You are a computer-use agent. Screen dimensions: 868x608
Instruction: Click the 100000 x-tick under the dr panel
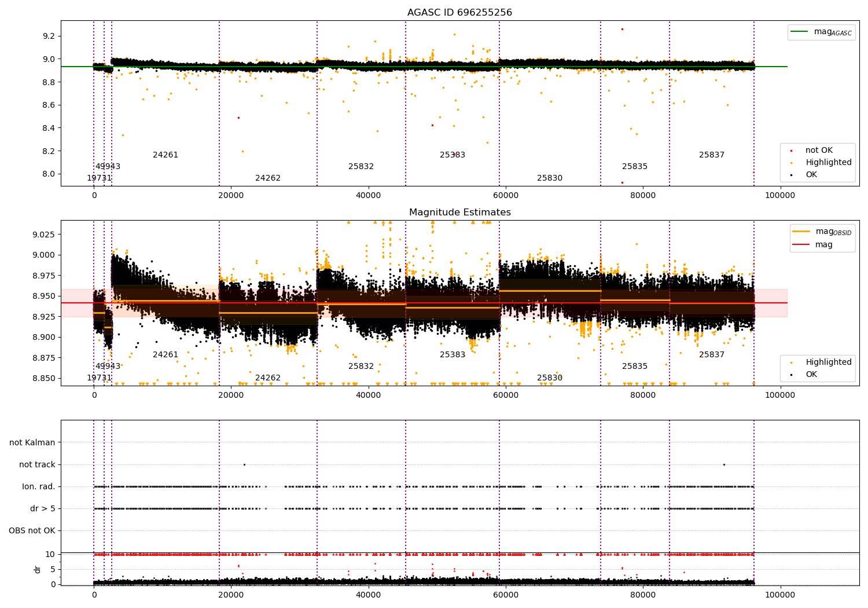tap(780, 595)
